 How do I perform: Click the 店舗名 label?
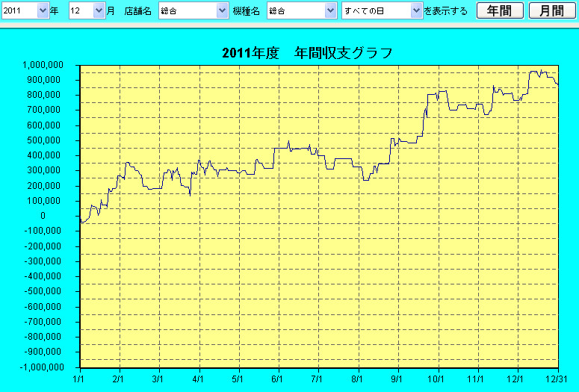click(x=137, y=11)
